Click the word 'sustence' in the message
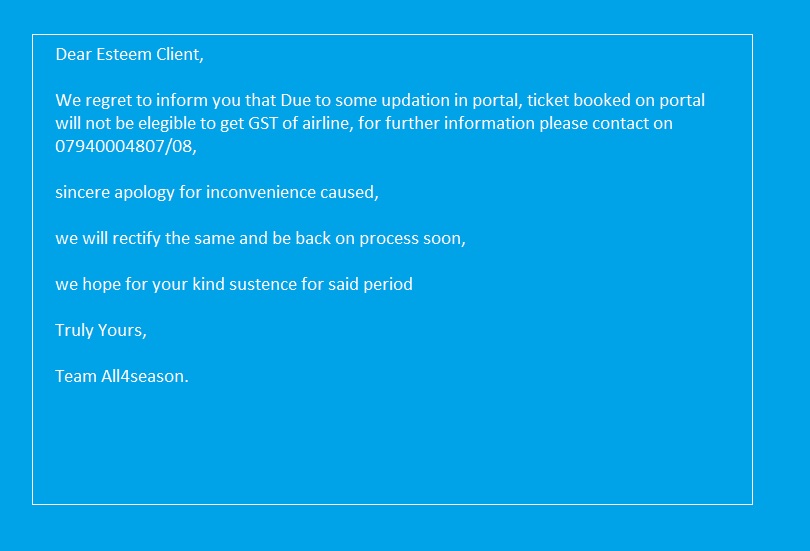The image size is (810, 551). 265,284
